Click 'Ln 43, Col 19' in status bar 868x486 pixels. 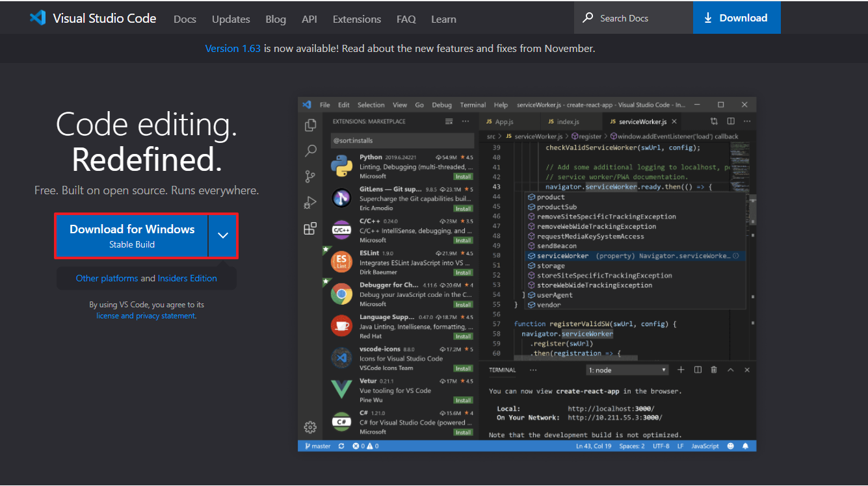coord(594,446)
